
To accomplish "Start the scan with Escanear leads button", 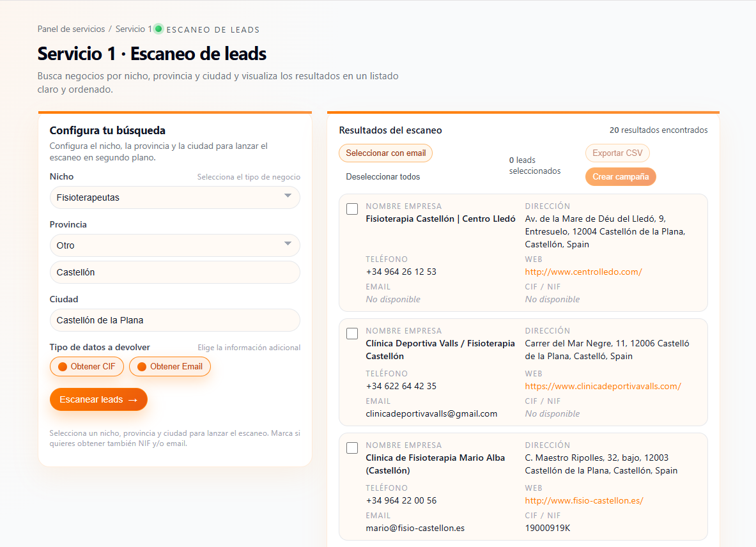I will pyautogui.click(x=98, y=399).
